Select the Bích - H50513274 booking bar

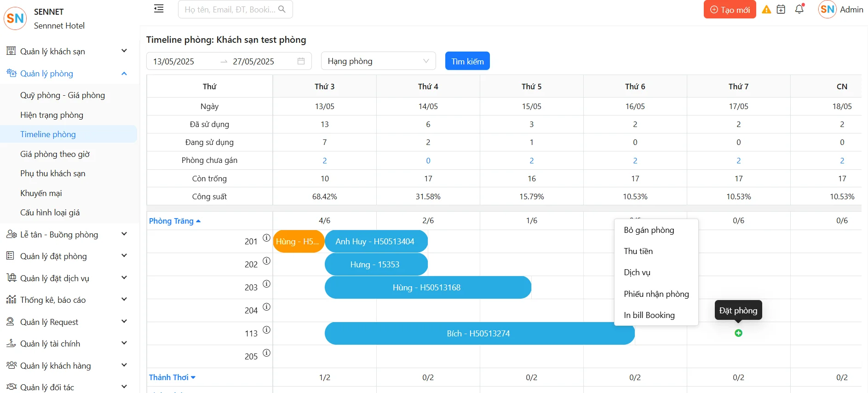point(478,334)
